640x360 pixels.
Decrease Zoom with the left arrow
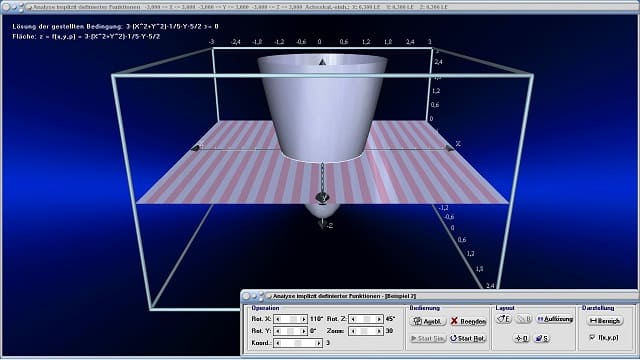point(353,331)
